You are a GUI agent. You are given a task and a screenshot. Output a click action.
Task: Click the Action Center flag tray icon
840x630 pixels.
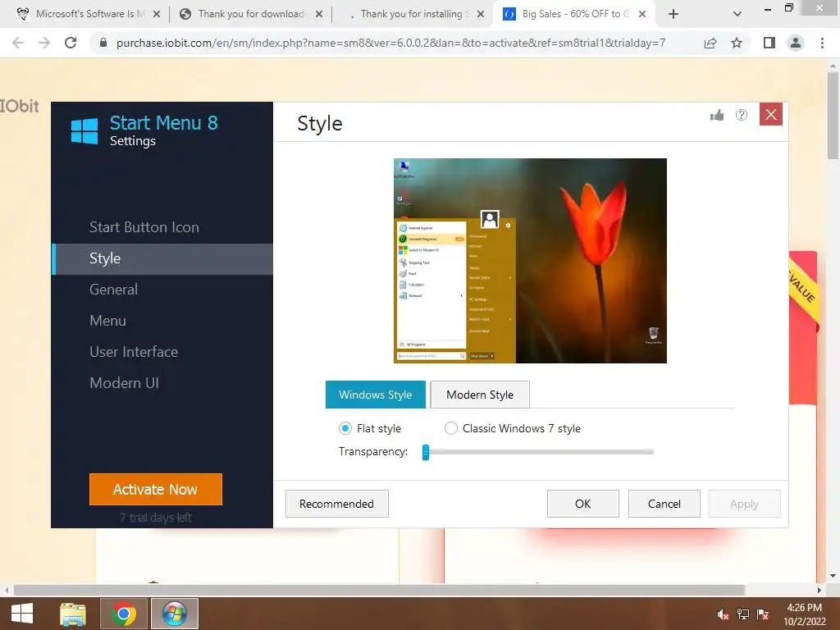(763, 614)
